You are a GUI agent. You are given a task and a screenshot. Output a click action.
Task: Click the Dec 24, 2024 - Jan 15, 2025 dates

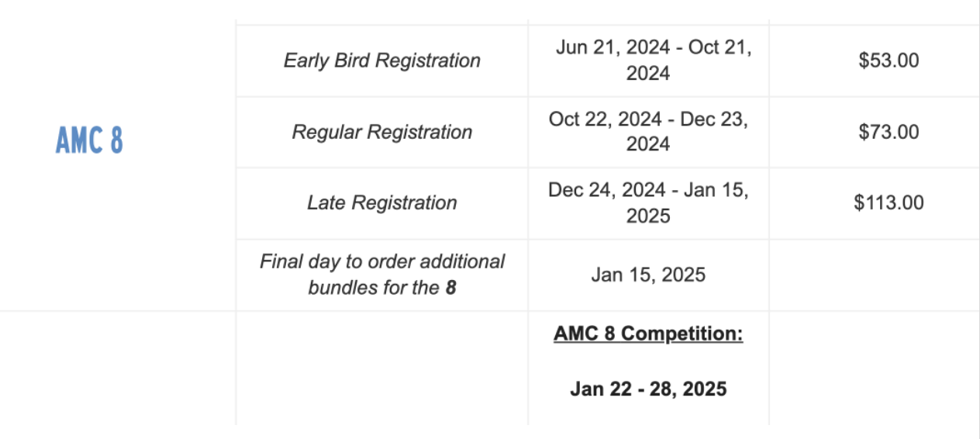[x=648, y=203]
